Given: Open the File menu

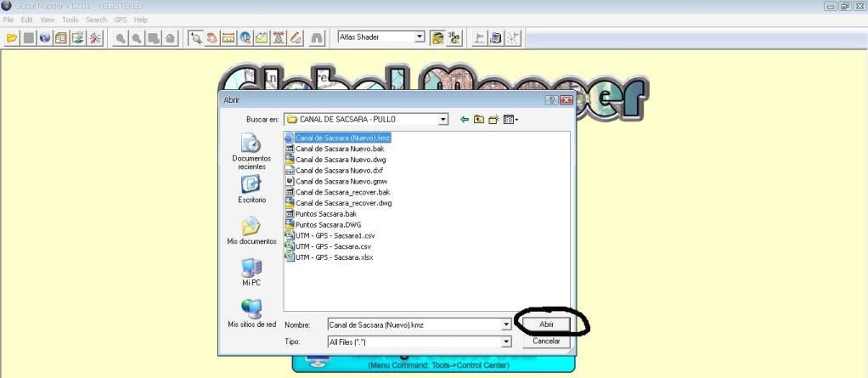Looking at the screenshot, I should (x=8, y=20).
